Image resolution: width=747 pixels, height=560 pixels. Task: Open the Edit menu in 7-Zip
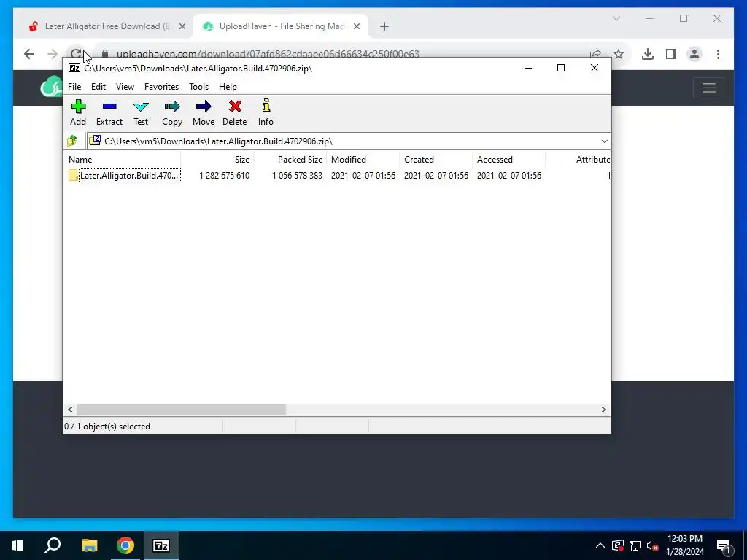[98, 87]
